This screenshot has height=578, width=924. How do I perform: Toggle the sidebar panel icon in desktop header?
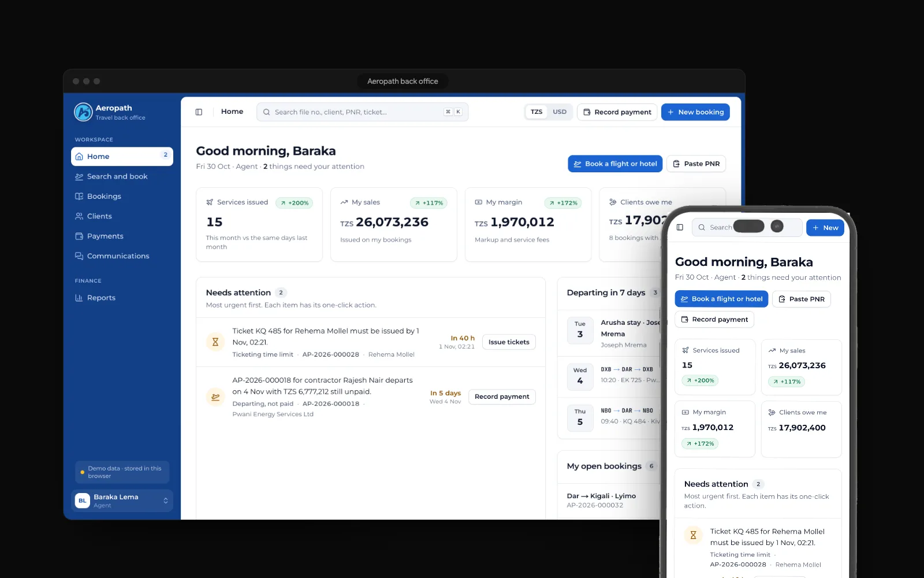point(199,112)
